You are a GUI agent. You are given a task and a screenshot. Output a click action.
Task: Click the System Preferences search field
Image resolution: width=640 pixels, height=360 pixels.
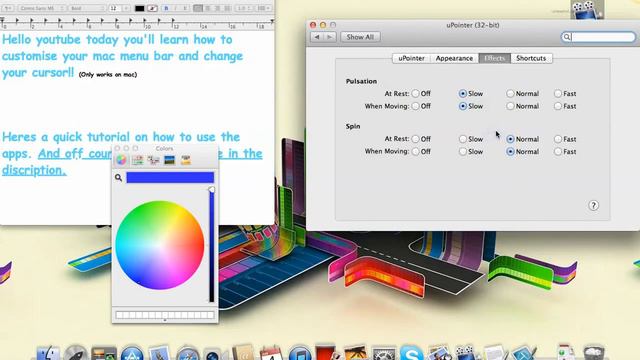coord(598,37)
